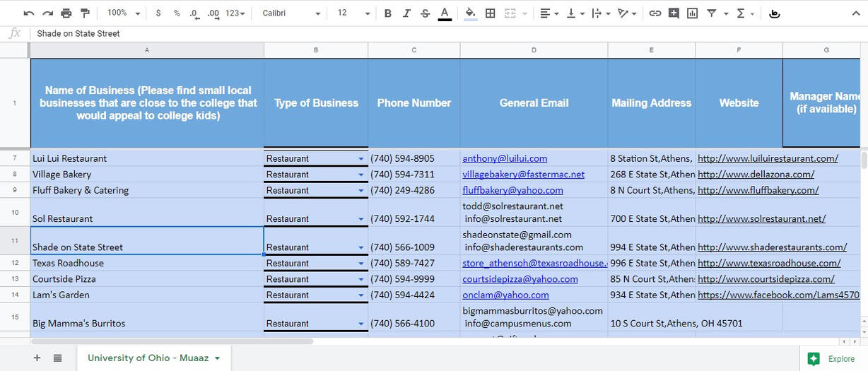Open the text rotation dropdown
Screen dimensions: 868x371
point(627,13)
